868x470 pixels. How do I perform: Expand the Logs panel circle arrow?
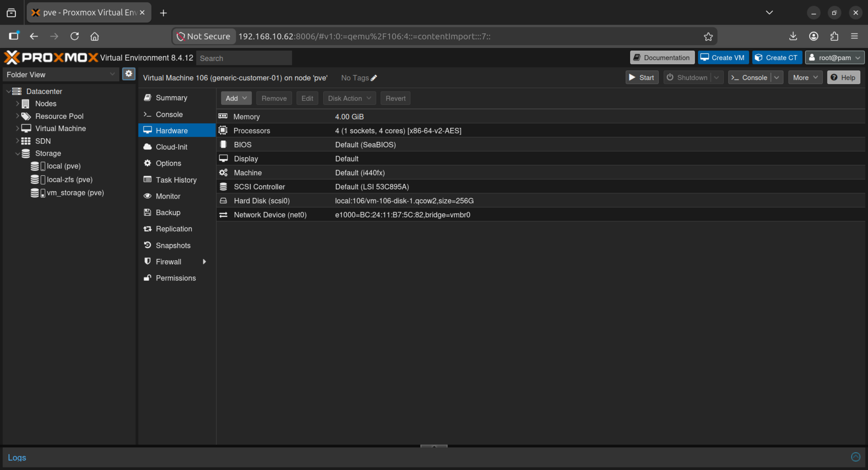(x=856, y=457)
